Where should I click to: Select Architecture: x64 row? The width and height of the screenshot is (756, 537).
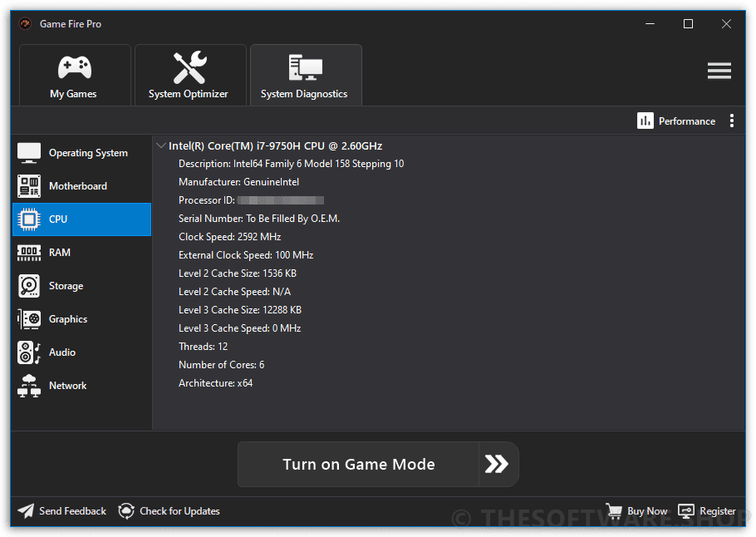215,383
